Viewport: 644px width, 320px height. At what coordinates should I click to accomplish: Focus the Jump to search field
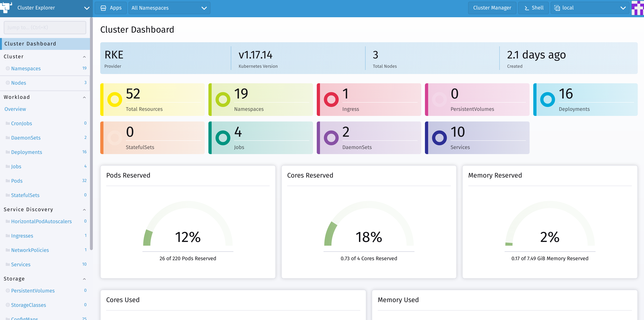pos(45,28)
